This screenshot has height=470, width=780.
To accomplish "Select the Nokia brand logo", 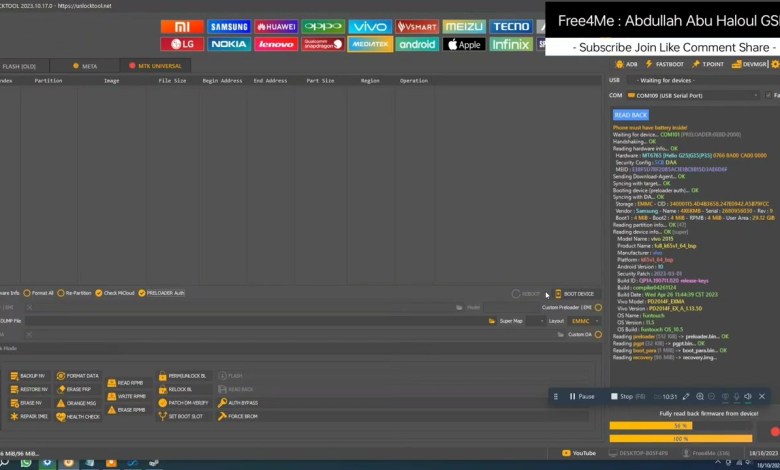I will pyautogui.click(x=229, y=44).
